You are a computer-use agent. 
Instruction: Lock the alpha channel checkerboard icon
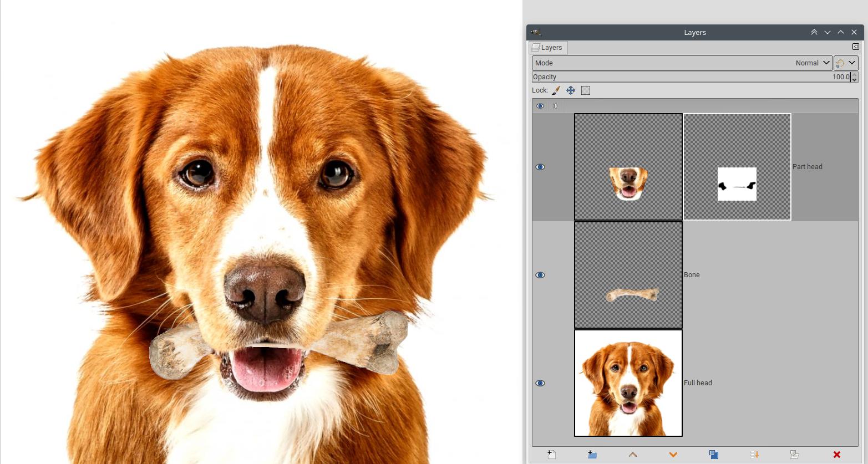[586, 90]
